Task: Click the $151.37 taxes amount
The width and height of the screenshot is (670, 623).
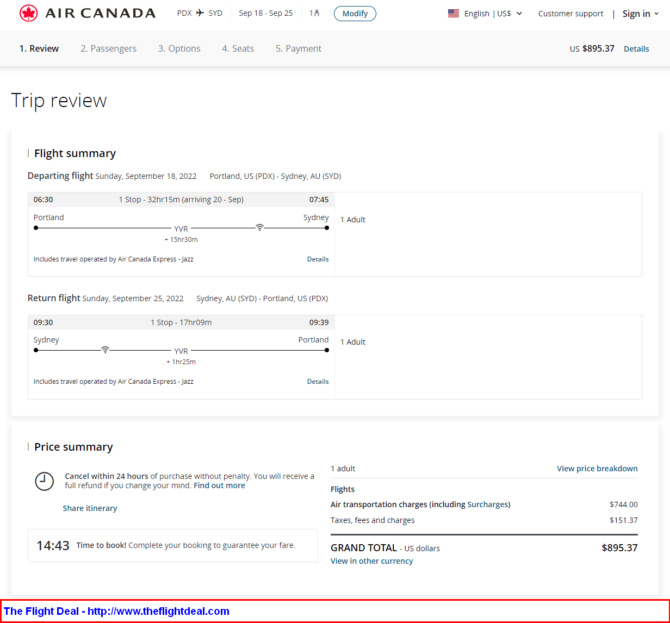Action: point(623,520)
